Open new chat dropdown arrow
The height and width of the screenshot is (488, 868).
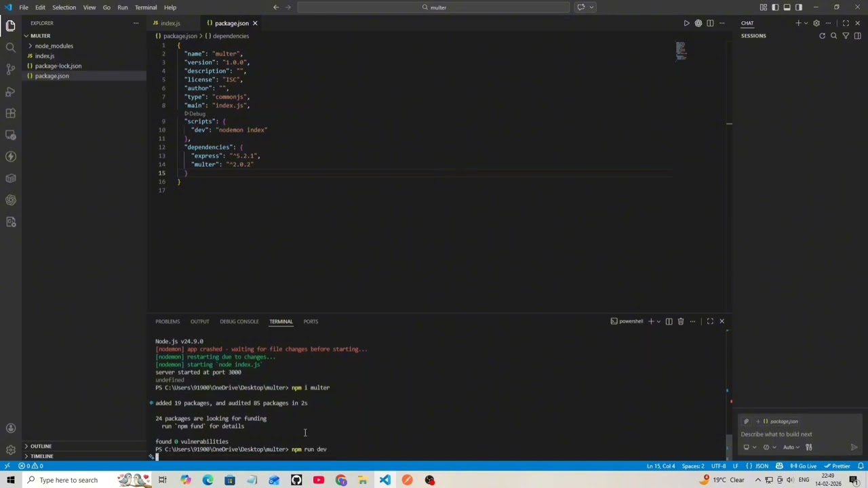(x=806, y=23)
